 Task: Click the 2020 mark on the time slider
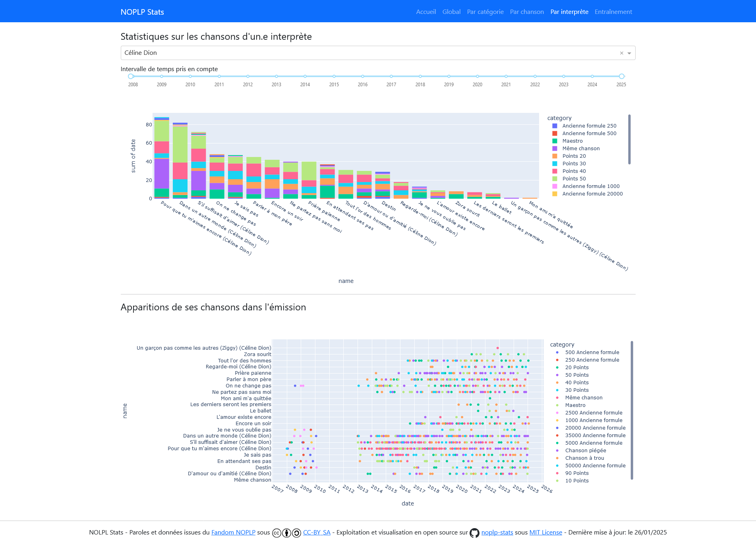pos(478,76)
